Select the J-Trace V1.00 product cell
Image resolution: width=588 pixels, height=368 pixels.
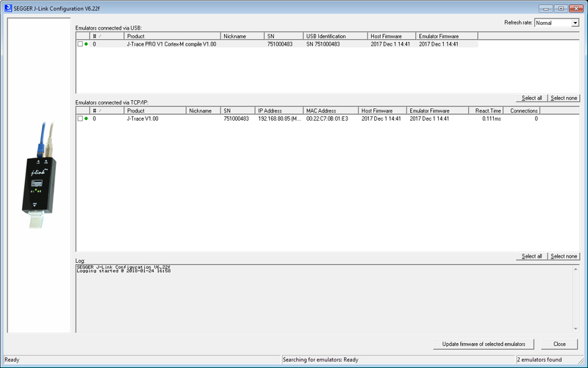point(143,118)
